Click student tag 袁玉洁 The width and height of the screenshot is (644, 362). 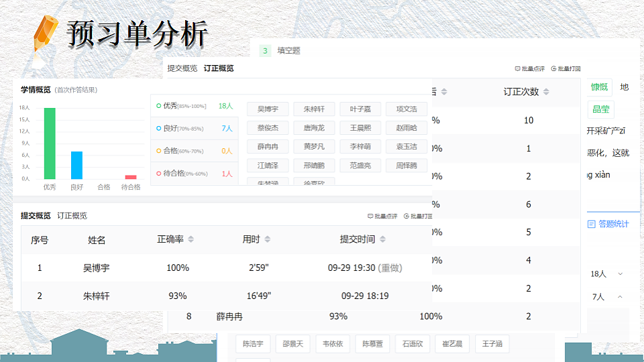pyautogui.click(x=407, y=147)
